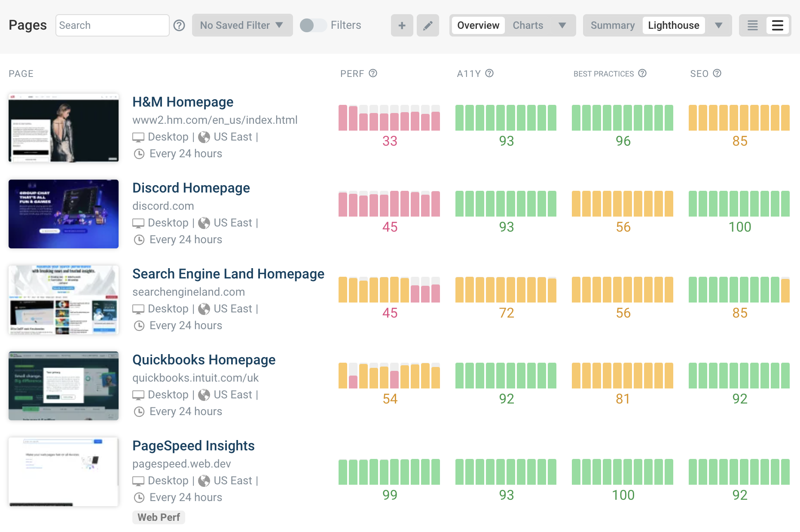The width and height of the screenshot is (800, 532).
Task: Click the globe region icon for Discord Homepage
Action: (x=204, y=223)
